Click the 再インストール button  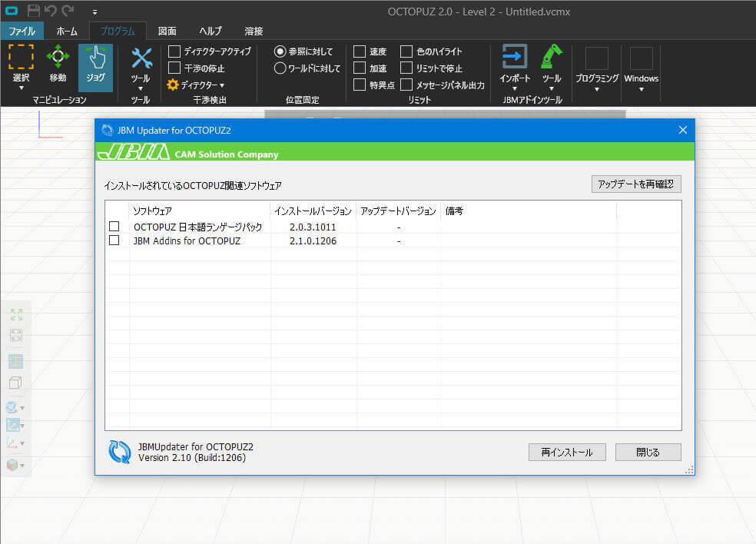pyautogui.click(x=567, y=453)
